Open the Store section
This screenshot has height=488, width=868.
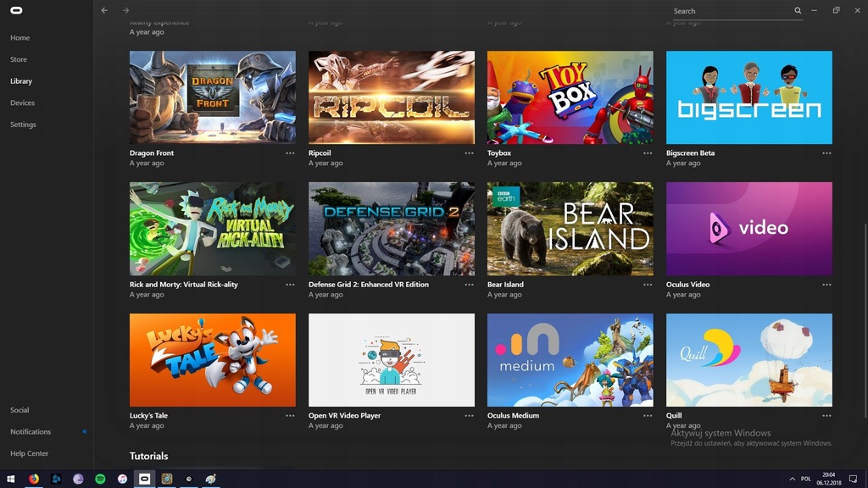tap(19, 59)
